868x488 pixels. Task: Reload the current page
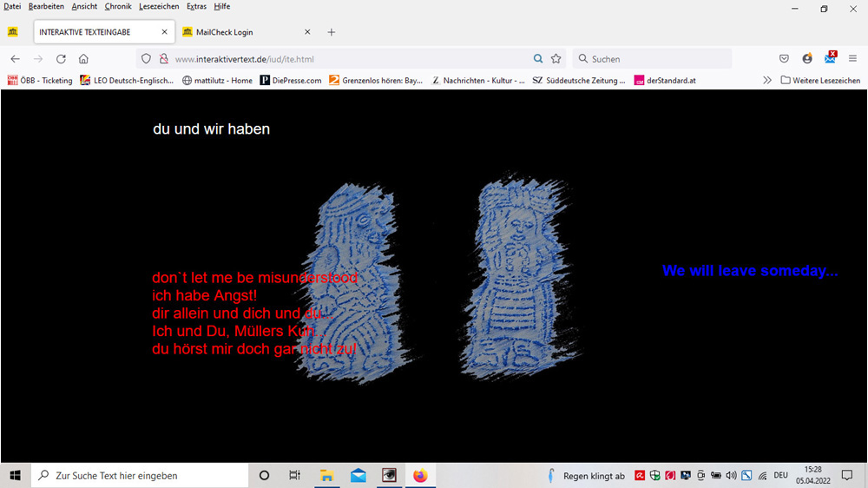(x=61, y=59)
